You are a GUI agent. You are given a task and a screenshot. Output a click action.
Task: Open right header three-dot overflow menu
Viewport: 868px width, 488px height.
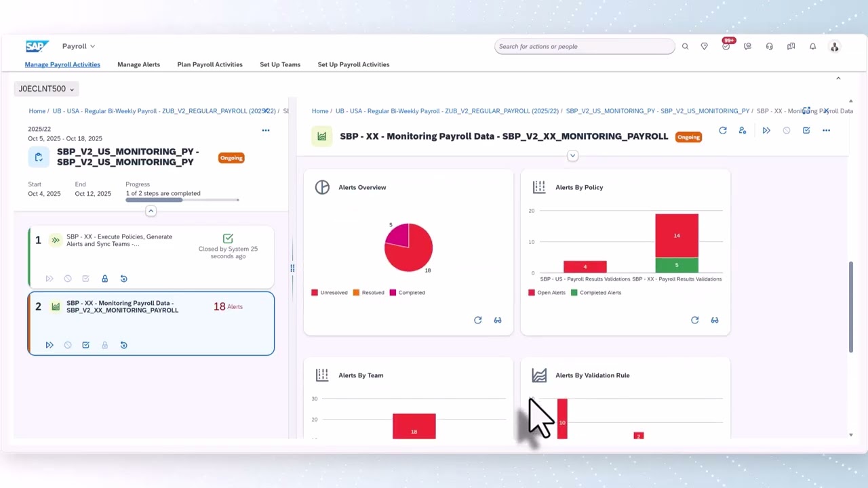(826, 130)
